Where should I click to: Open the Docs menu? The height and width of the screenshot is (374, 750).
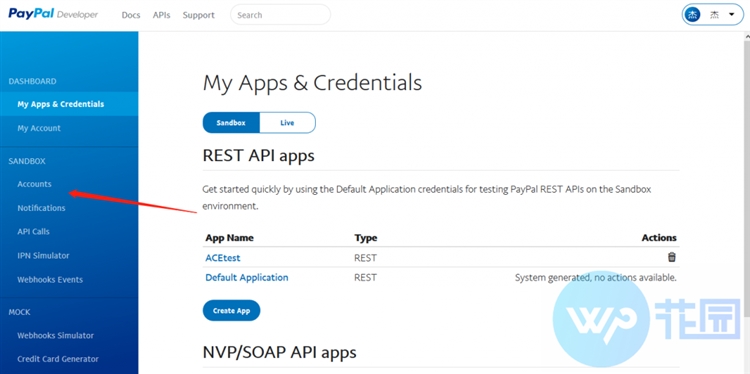(131, 15)
